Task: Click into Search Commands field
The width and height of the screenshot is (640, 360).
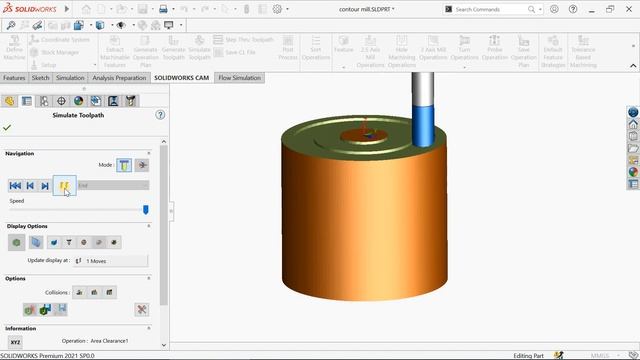Action: coord(490,9)
